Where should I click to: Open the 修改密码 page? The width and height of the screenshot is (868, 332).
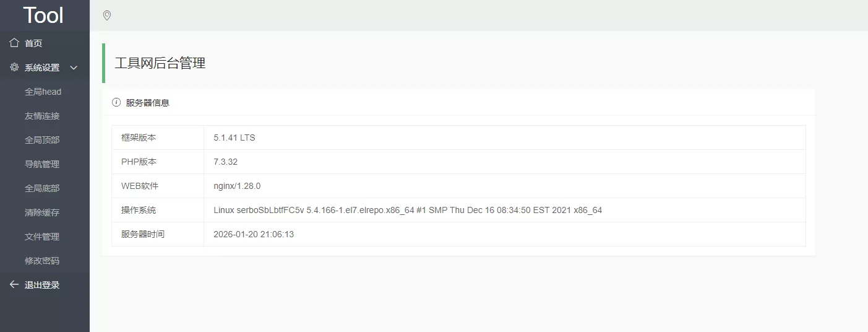click(x=42, y=261)
